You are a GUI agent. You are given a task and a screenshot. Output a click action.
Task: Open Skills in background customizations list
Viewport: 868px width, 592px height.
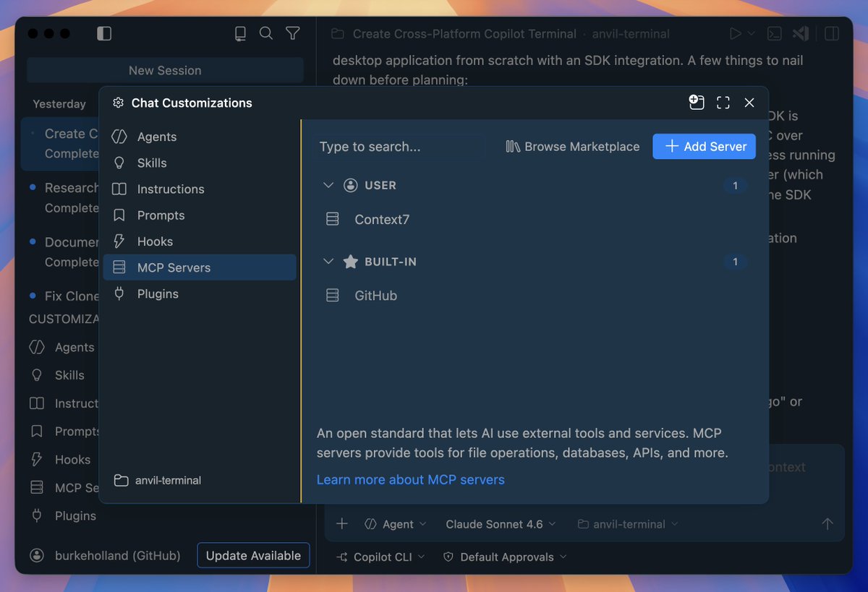(69, 375)
